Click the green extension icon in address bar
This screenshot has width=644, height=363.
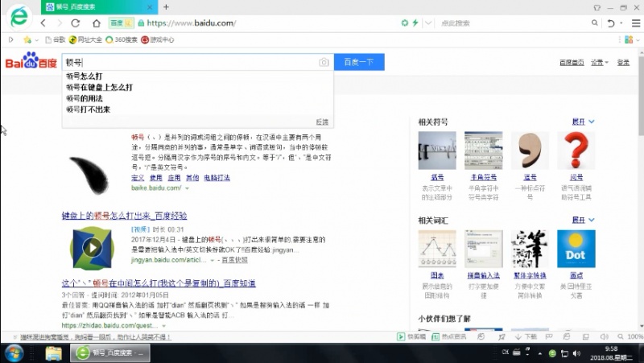(405, 23)
